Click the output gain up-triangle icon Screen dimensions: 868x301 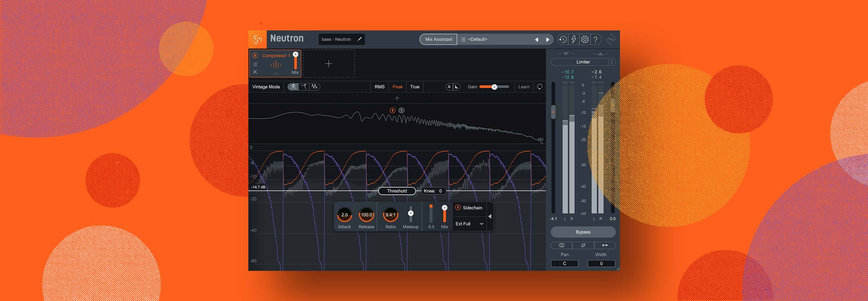click(600, 54)
